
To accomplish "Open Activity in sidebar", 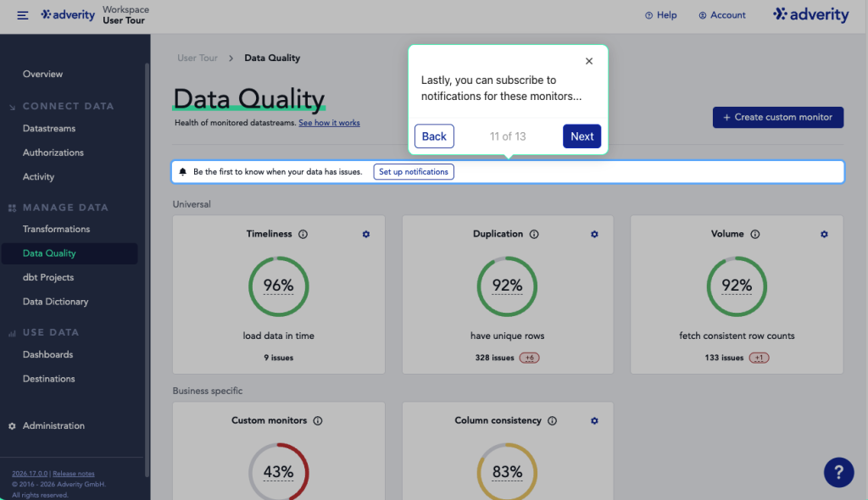I will point(38,177).
